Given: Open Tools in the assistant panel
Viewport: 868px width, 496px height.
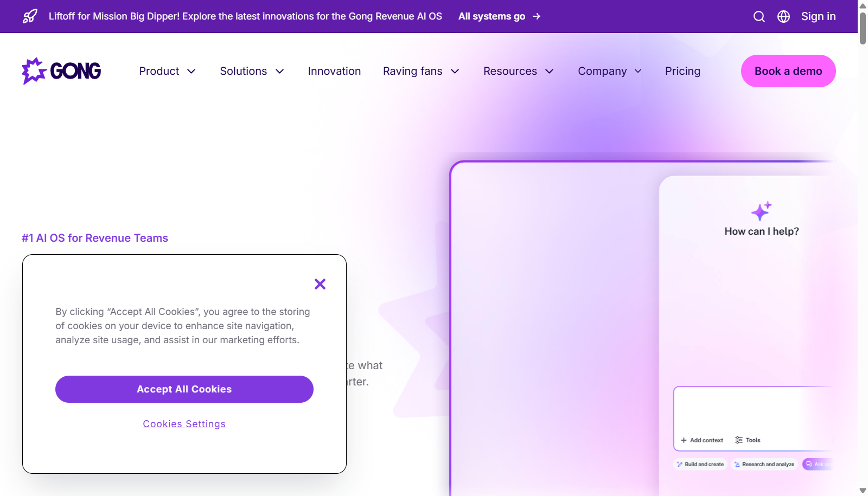Looking at the screenshot, I should pos(748,440).
